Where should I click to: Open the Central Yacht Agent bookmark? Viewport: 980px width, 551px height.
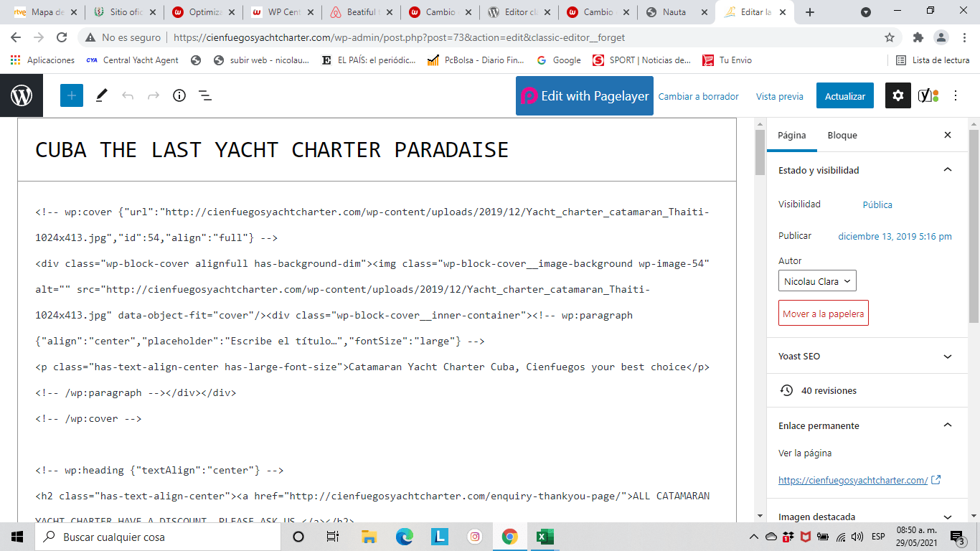(132, 60)
